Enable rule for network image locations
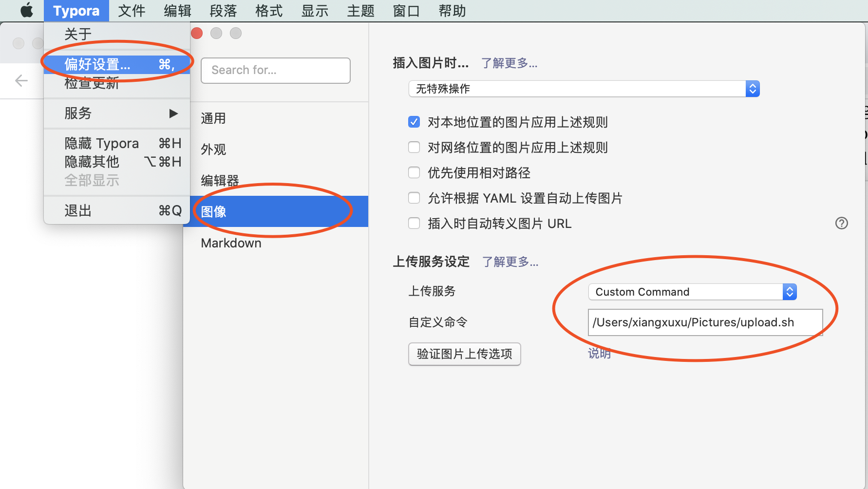The height and width of the screenshot is (489, 868). (414, 147)
